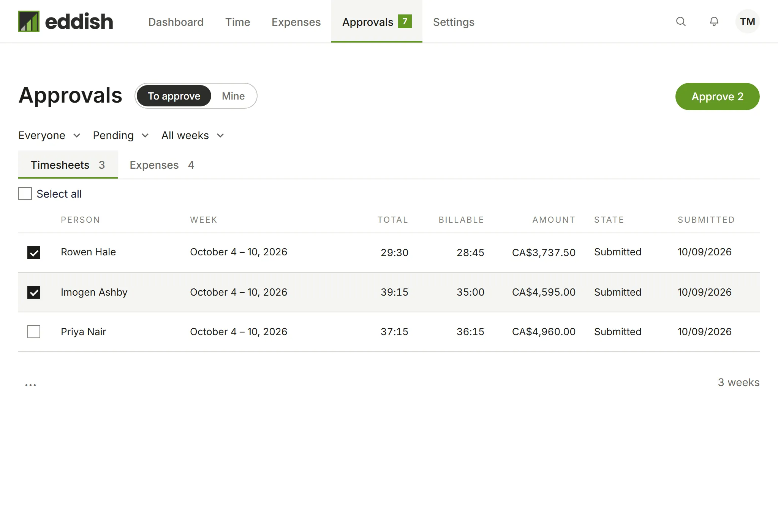Open the TM user avatar menu
Screen dimensions: 778x532
coord(748,22)
